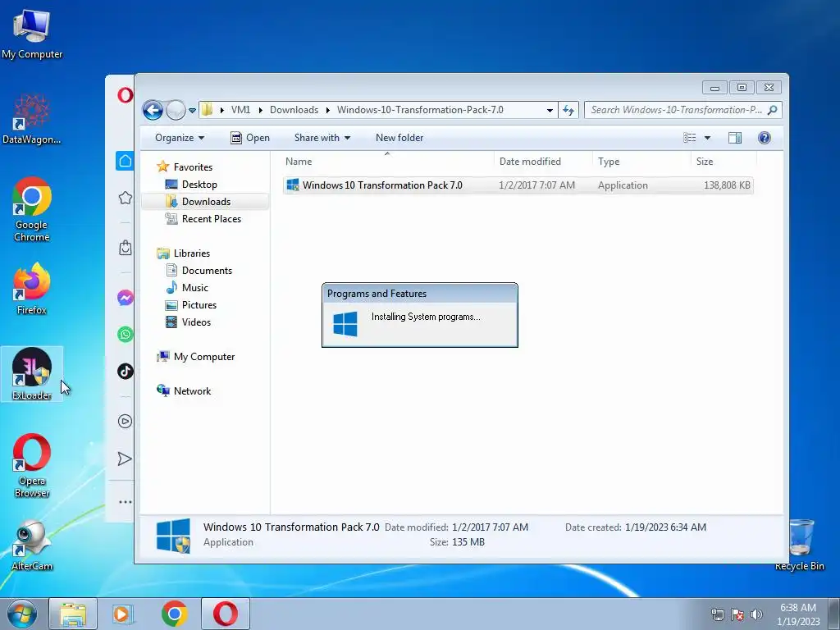Click Opera sidebar home icon
The width and height of the screenshot is (840, 630).
125,161
